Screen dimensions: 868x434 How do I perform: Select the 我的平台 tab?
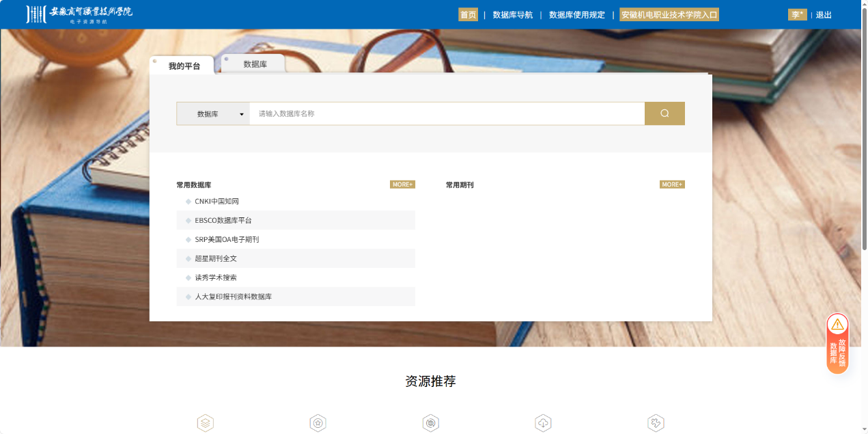[x=184, y=66]
